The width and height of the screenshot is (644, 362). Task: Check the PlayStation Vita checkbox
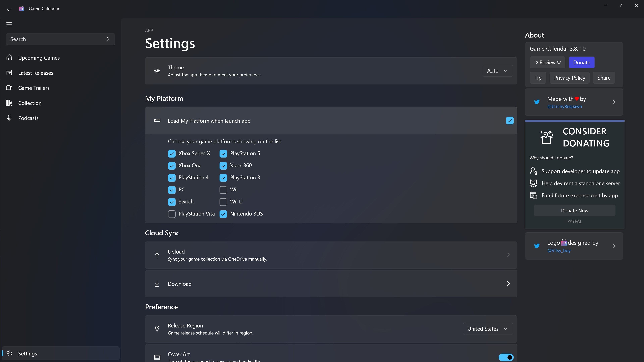(172, 214)
